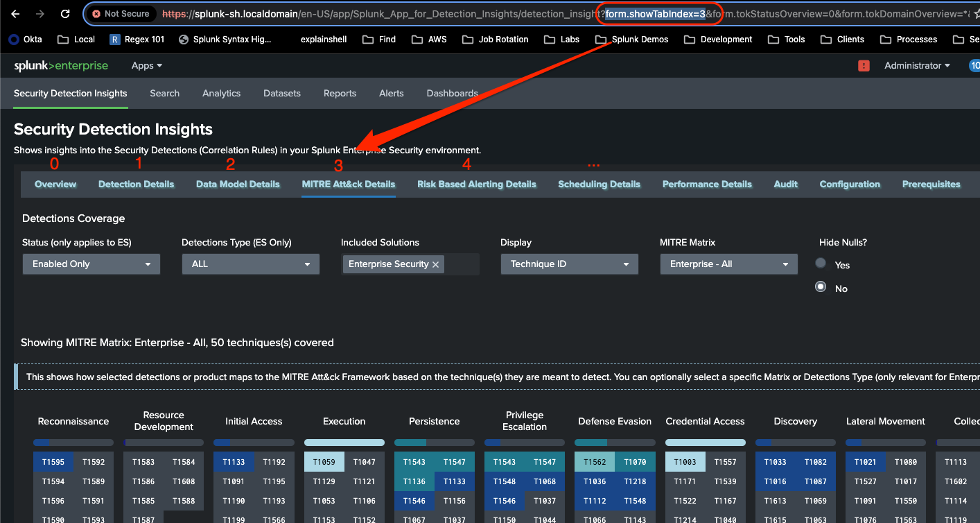Viewport: 980px width, 523px height.
Task: Open the Tools bookmarks folder
Action: click(x=787, y=40)
